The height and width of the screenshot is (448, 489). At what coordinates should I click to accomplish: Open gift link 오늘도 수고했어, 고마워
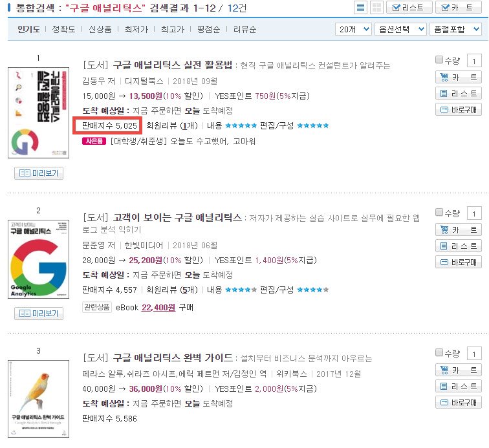[213, 141]
